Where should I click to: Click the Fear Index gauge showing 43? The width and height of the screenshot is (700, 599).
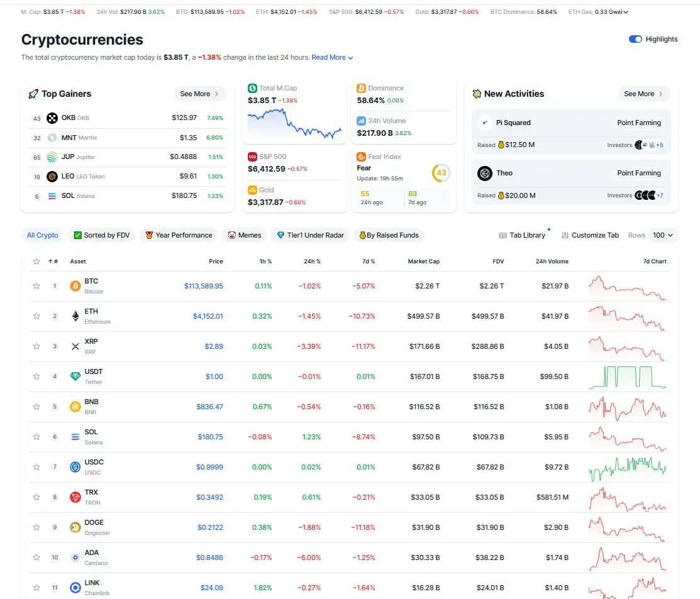[441, 173]
